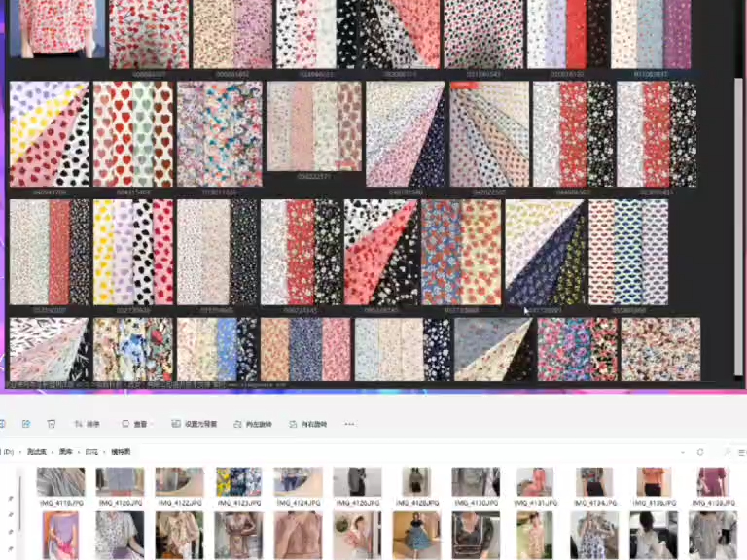Image resolution: width=747 pixels, height=560 pixels.
Task: Select file IMG_4130.JPG gray photo
Action: click(x=476, y=486)
